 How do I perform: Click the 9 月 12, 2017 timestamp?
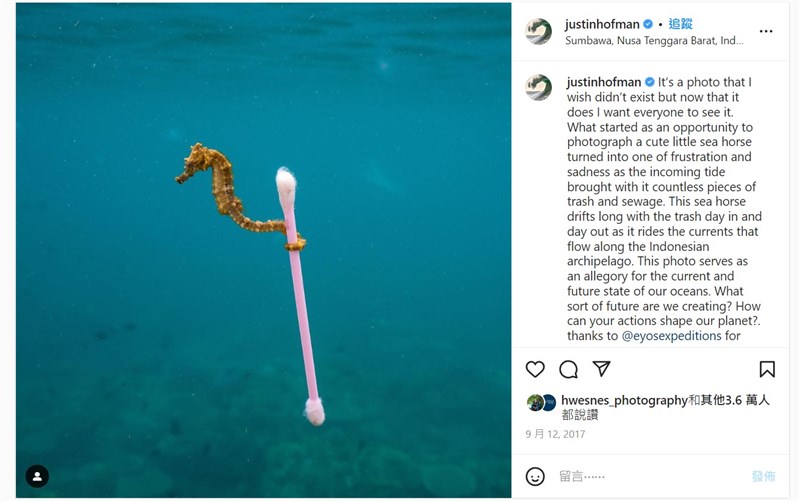coord(555,434)
